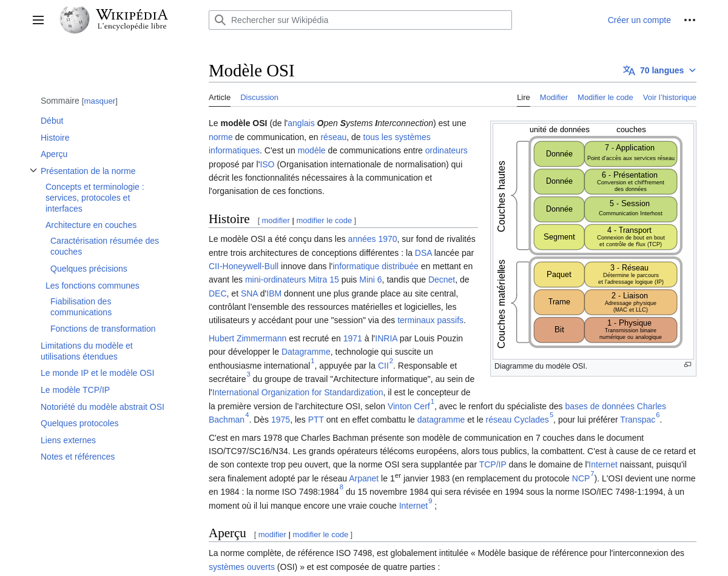Click the INRIA link

click(x=386, y=338)
